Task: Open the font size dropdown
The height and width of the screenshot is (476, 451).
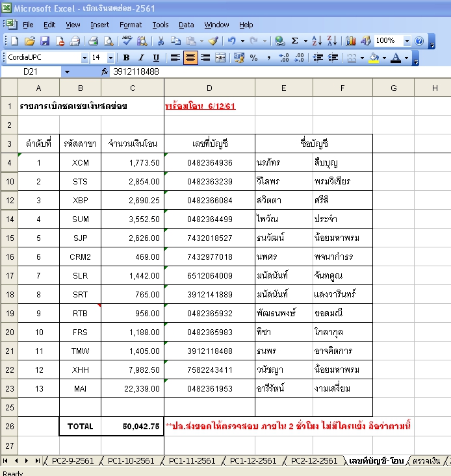Action: click(111, 58)
